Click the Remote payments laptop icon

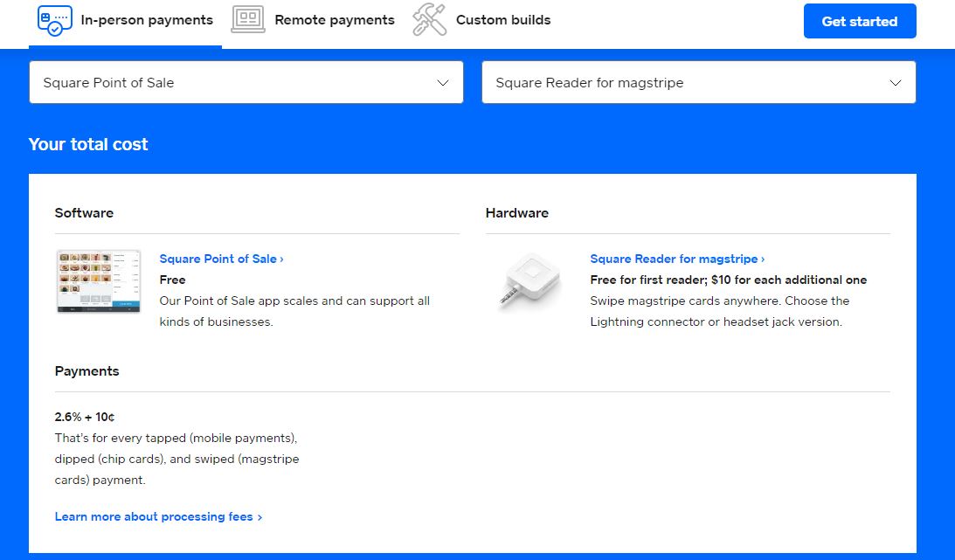(248, 19)
